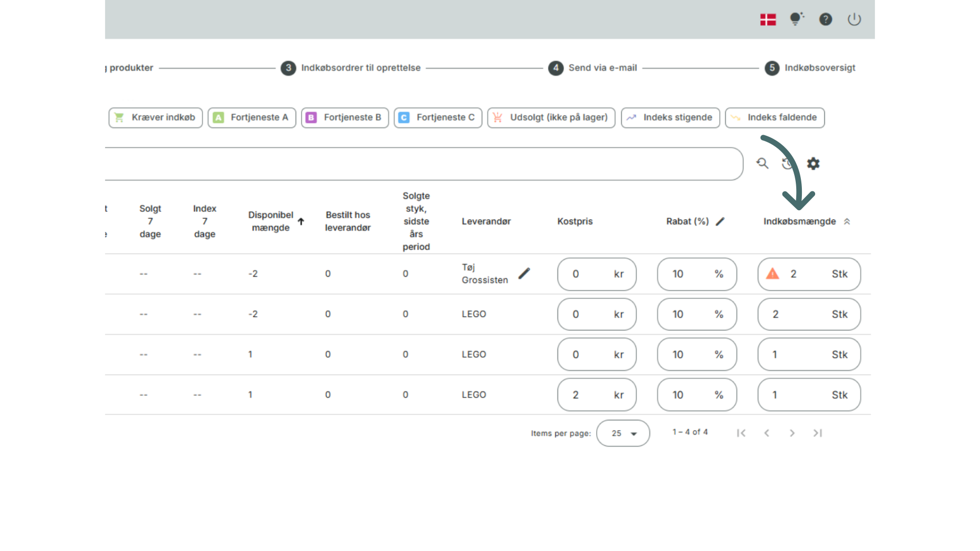Go to step 4 Send via e-mail
980x551 pixels.
[x=593, y=68]
